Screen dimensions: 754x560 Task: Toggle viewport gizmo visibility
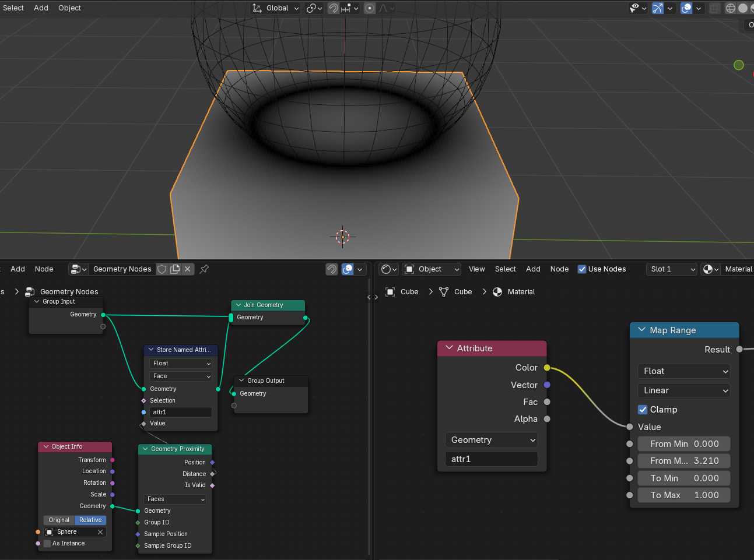pyautogui.click(x=657, y=8)
